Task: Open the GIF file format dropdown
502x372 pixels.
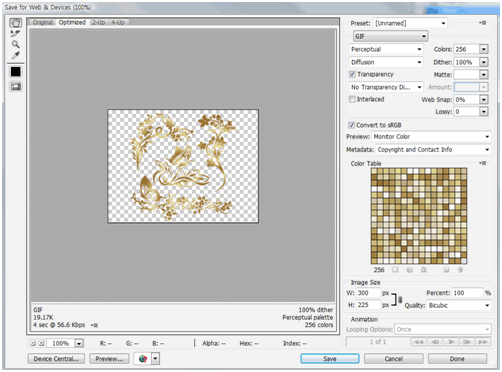Action: pos(390,36)
